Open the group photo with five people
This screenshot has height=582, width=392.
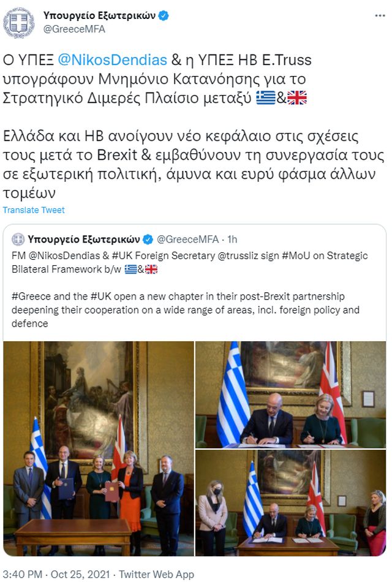[99, 448]
